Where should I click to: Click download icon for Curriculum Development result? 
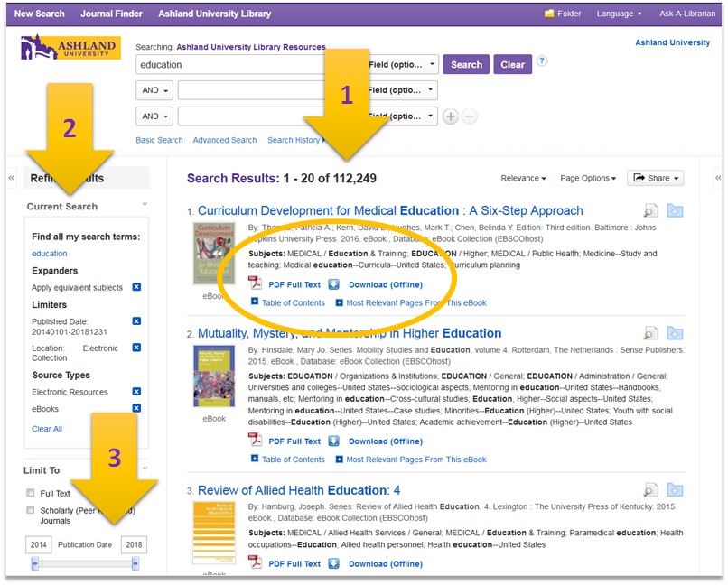[334, 284]
